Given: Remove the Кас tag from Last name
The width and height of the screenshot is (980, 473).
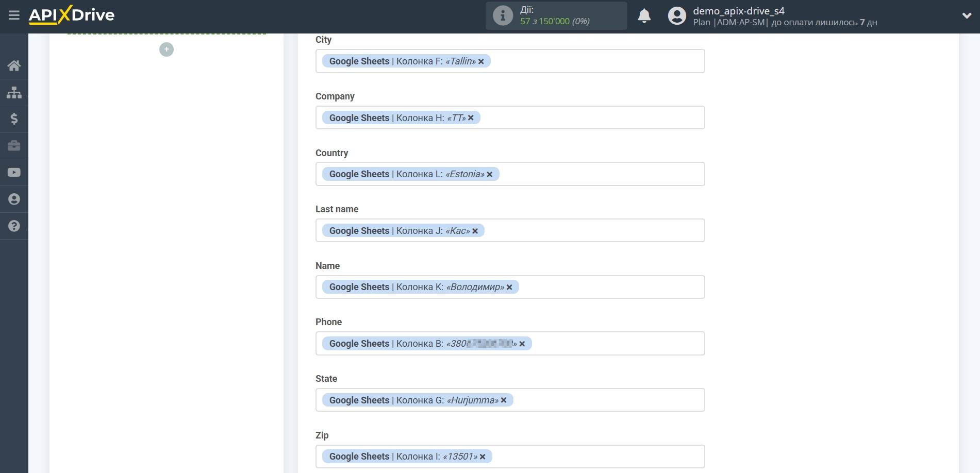Looking at the screenshot, I should (475, 231).
